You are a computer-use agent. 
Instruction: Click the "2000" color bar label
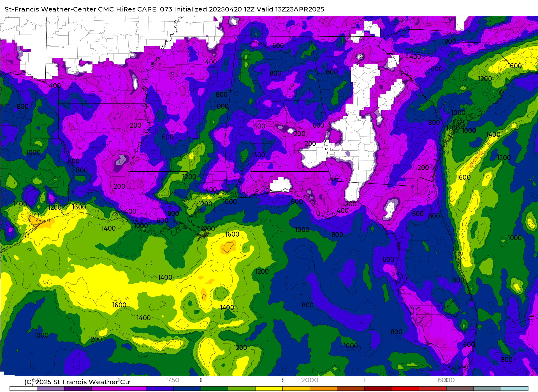[x=310, y=380]
